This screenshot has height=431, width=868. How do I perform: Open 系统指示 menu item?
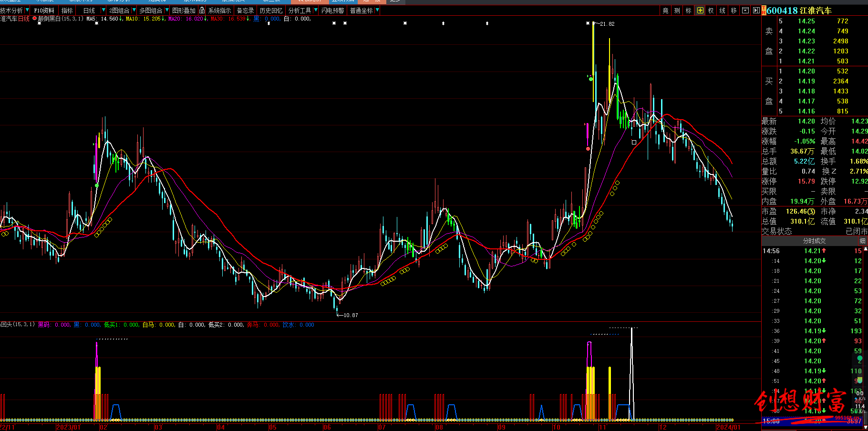click(220, 10)
